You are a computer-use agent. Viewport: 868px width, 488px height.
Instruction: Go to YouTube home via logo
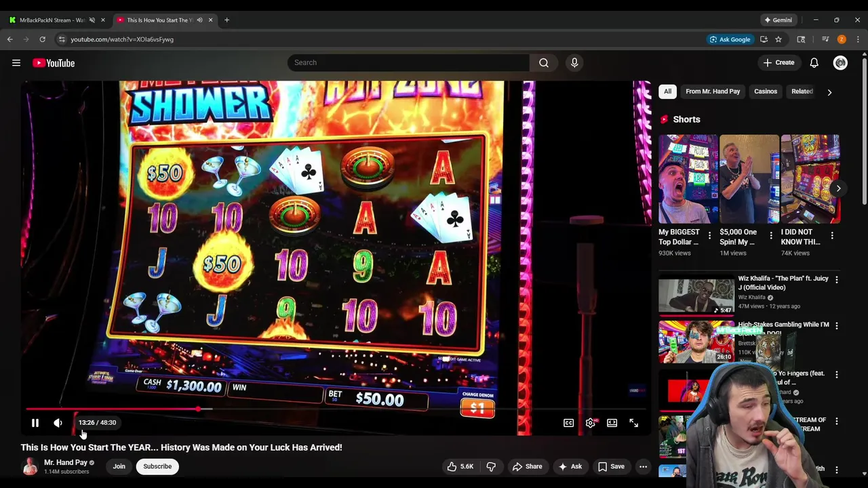pos(54,63)
